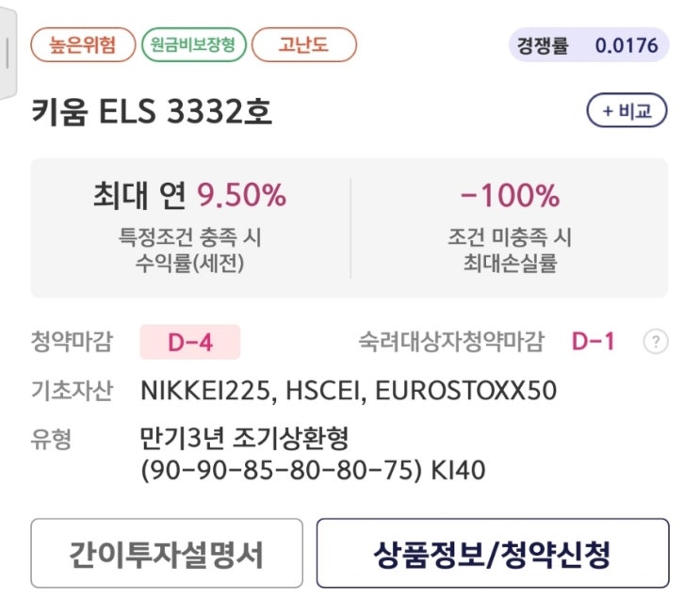Click the 청약마감 label
This screenshot has height=614, width=700.
71,342
